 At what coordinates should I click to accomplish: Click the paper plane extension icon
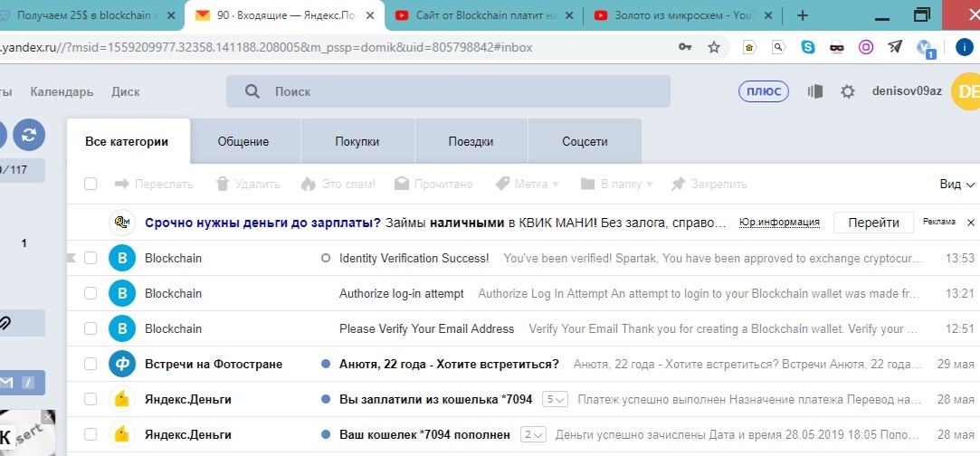895,47
